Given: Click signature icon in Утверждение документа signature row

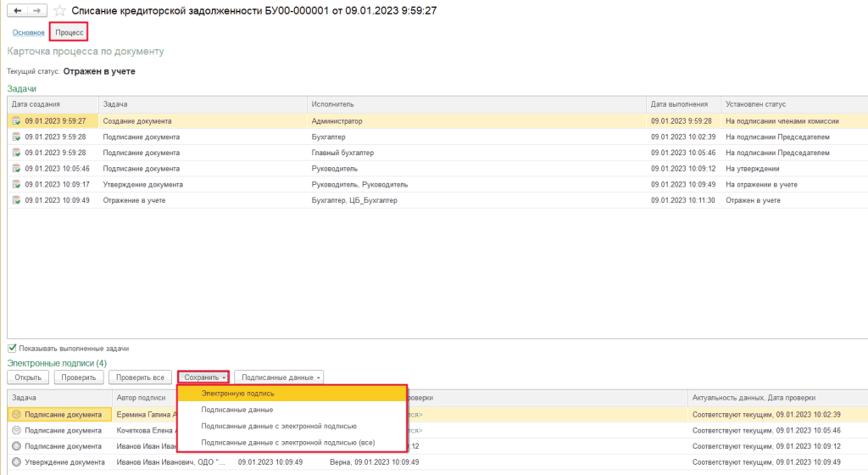Looking at the screenshot, I should (x=17, y=461).
